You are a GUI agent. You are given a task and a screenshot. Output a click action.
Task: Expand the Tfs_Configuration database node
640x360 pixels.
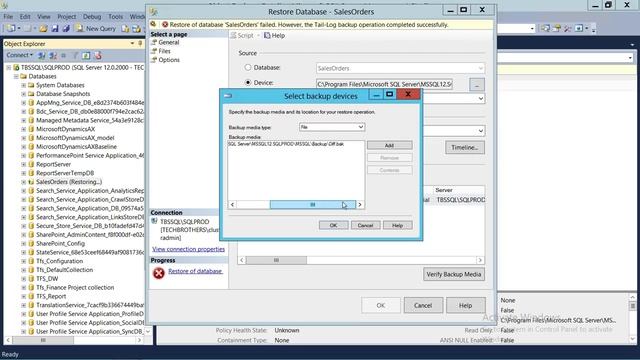tap(24, 261)
